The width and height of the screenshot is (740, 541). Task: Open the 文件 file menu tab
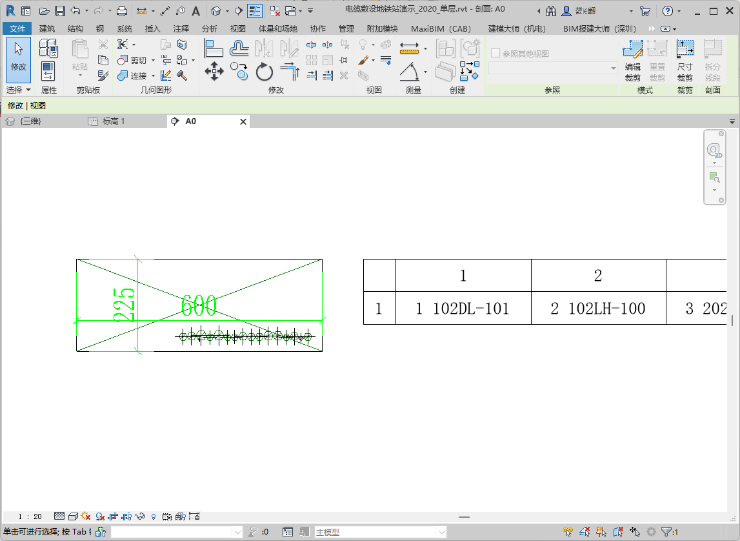tap(17, 29)
